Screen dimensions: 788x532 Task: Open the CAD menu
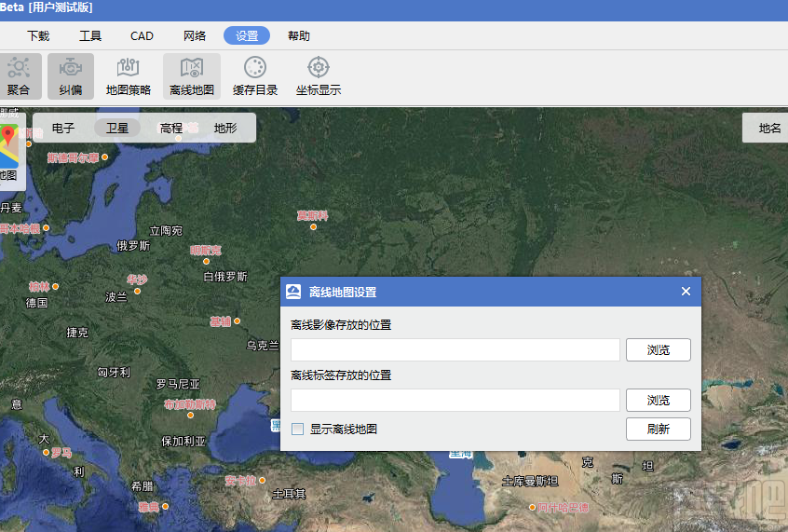[x=142, y=35]
